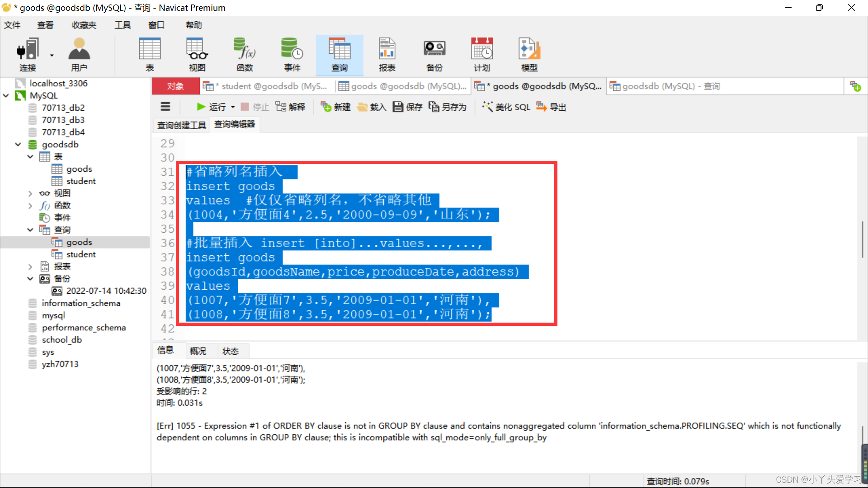Select the 70713_db2 database
The width and height of the screenshot is (868, 488).
[63, 108]
